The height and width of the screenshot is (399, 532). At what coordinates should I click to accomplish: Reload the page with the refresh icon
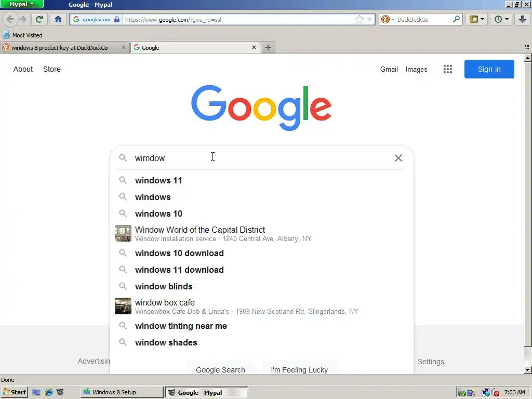(x=39, y=19)
